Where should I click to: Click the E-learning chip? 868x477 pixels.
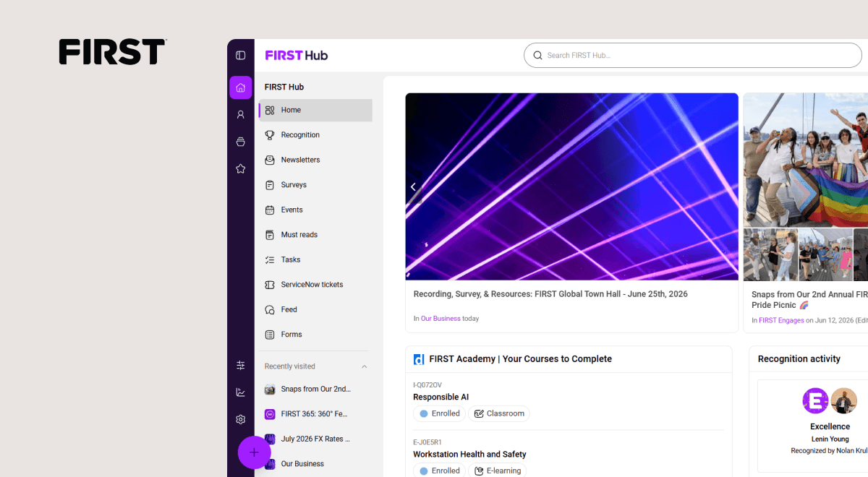[x=498, y=470]
